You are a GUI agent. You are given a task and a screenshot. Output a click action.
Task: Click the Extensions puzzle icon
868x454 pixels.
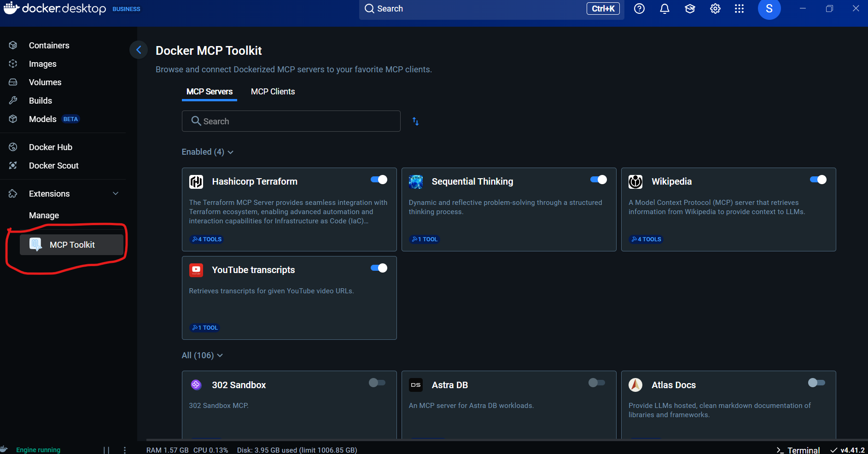13,193
